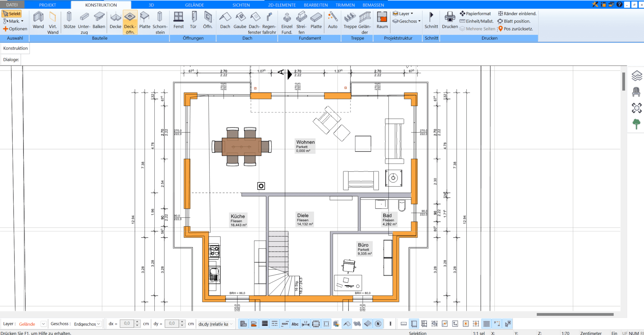Screen dimensions: 644x335
Task: Open the furniture chair icon in right sidebar
Action: coord(637,92)
